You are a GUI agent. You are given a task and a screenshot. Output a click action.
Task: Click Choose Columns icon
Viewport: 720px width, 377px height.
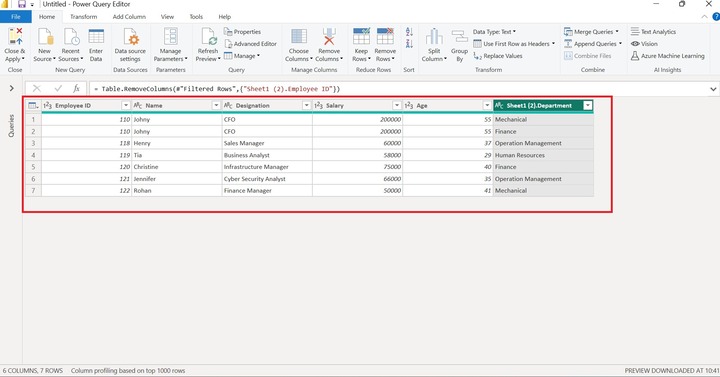tap(299, 36)
